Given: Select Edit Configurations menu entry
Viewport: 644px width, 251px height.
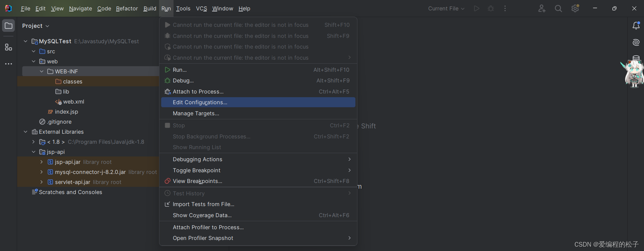Looking at the screenshot, I should (258, 102).
